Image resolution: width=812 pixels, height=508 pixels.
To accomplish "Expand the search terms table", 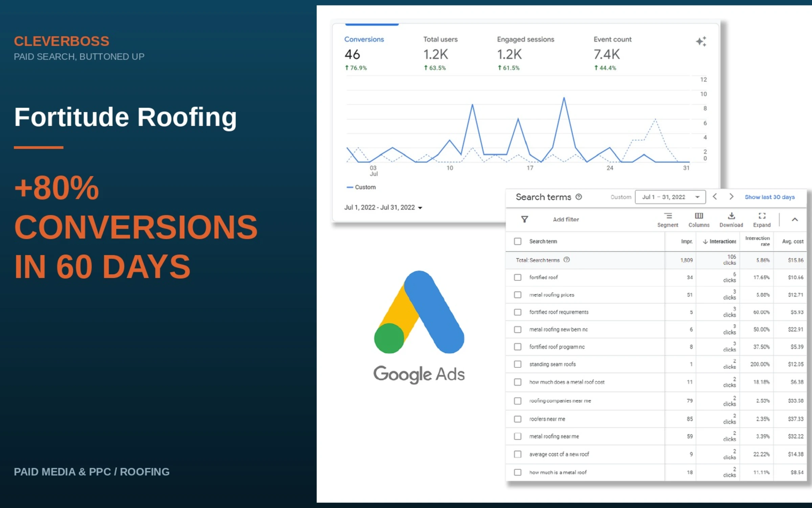I will 762,220.
